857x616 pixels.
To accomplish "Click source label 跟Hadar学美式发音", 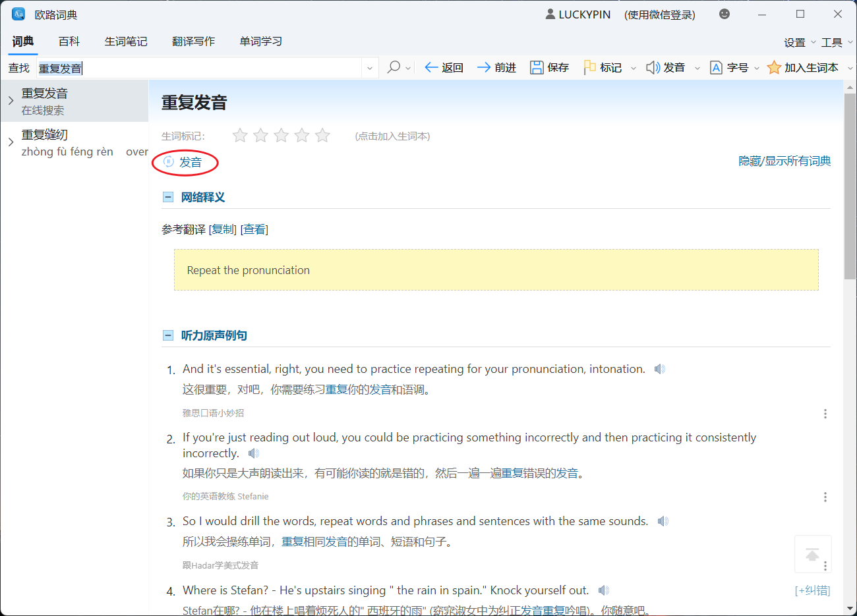I will (220, 565).
